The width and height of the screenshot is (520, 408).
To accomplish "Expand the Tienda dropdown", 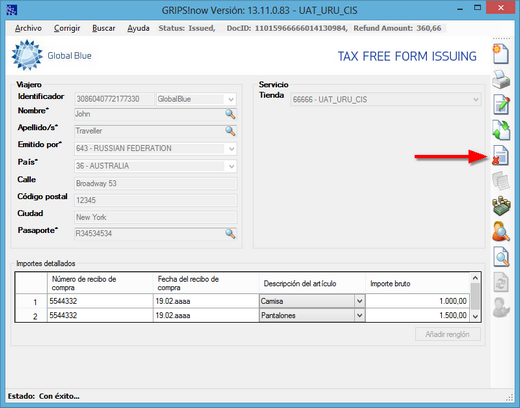I will pos(476,99).
